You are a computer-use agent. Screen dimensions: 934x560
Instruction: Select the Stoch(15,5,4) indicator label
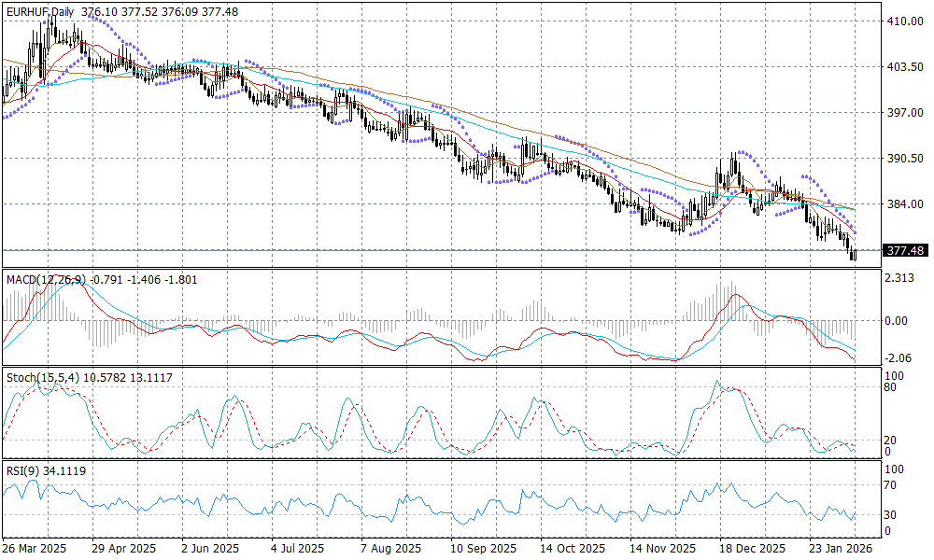[37, 377]
